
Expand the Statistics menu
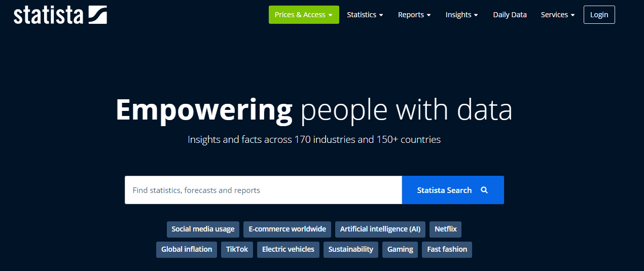(365, 15)
